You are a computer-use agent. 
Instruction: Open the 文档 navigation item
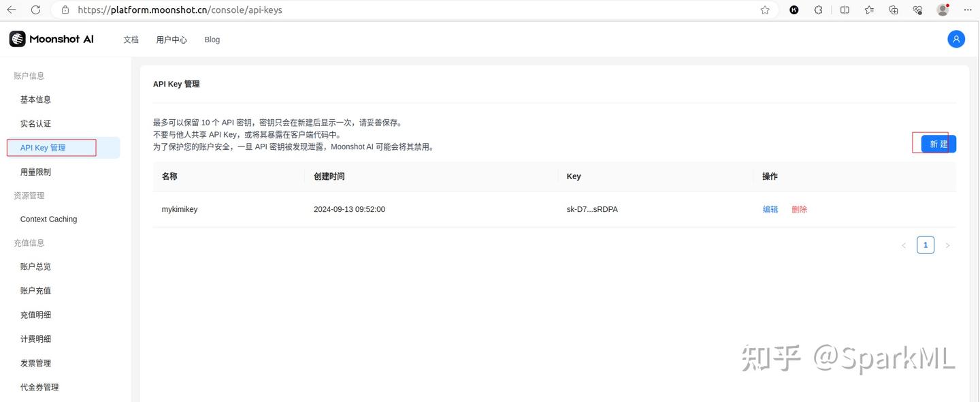131,40
